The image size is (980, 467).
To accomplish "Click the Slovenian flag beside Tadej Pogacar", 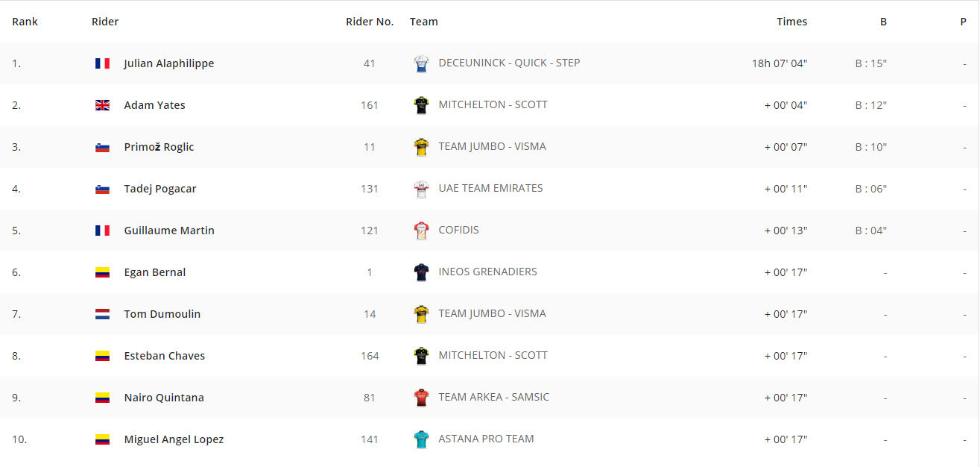I will tap(103, 189).
